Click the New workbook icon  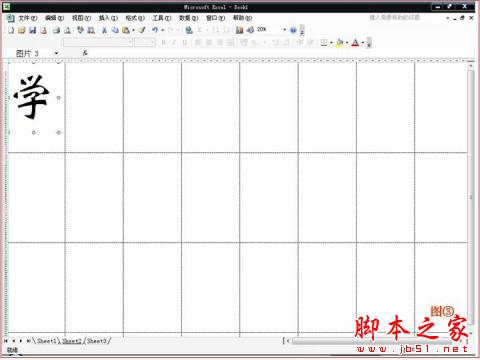pyautogui.click(x=11, y=30)
